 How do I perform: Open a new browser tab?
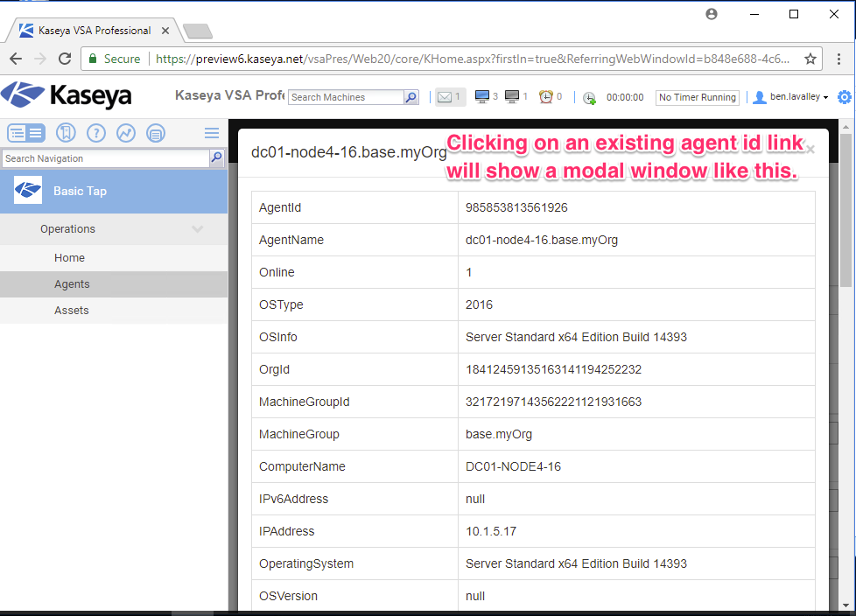click(198, 31)
